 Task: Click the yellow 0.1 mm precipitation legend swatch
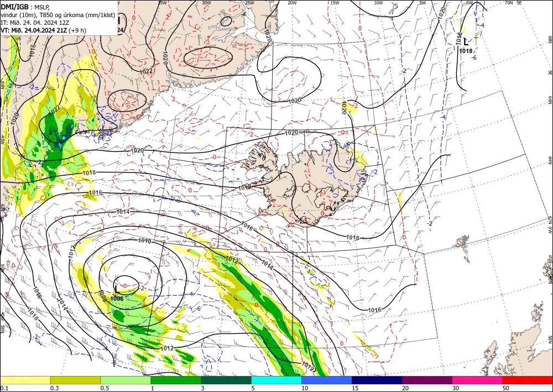(25, 380)
